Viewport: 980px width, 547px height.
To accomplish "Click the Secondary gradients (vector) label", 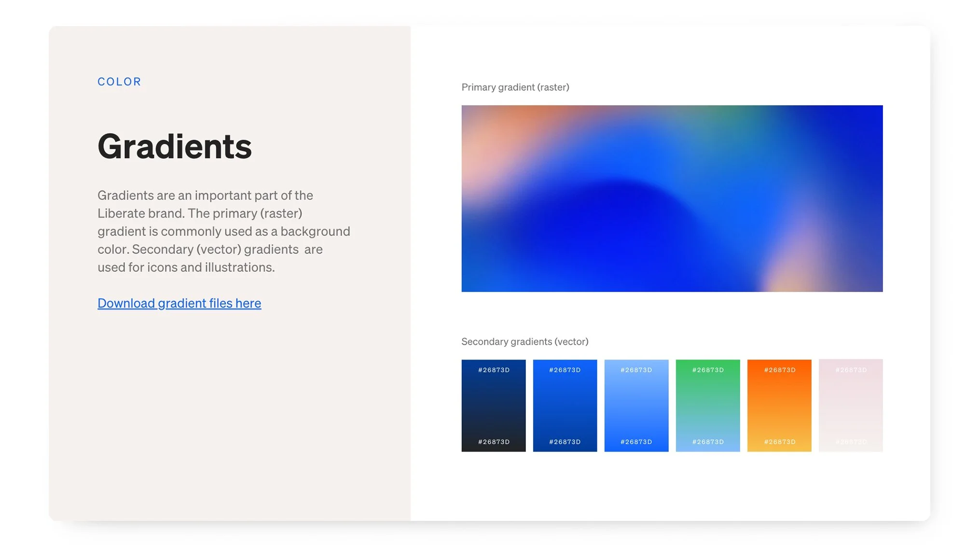I will coord(525,342).
